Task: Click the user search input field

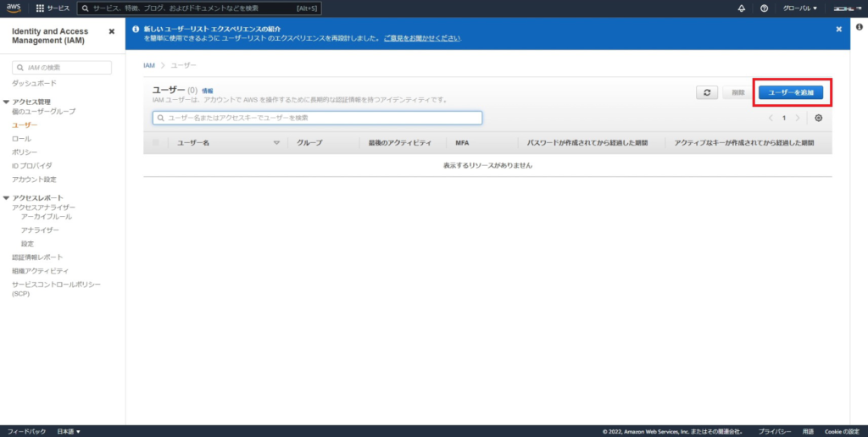Action: pos(317,118)
